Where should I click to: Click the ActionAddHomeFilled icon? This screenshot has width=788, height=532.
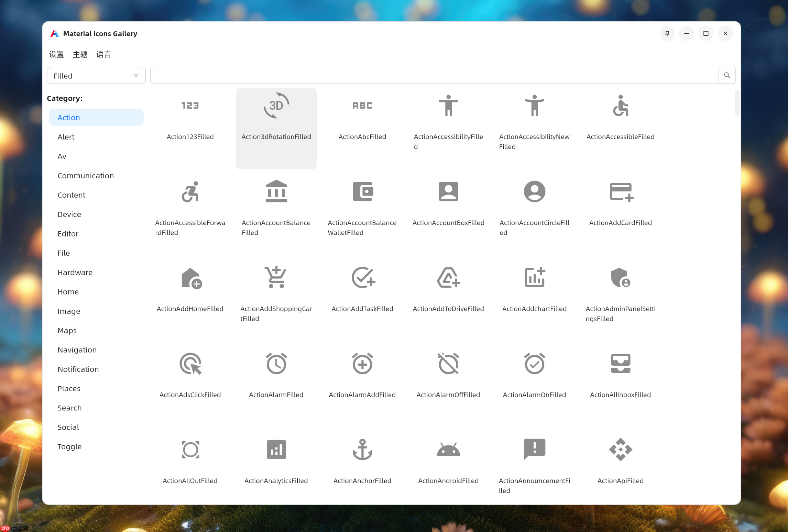pos(190,277)
